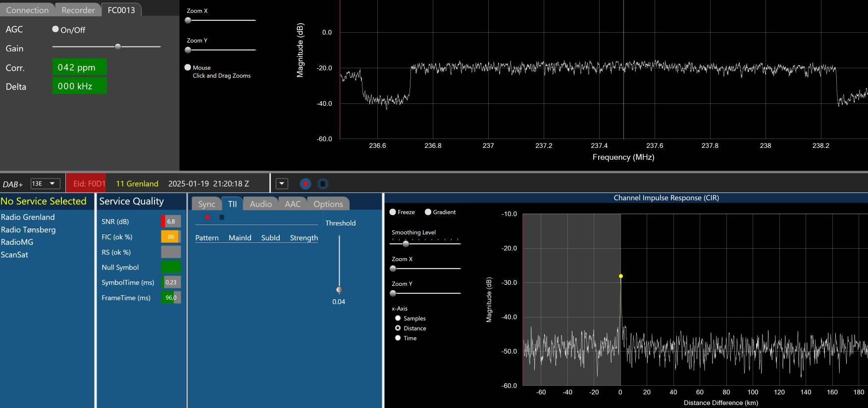The image size is (868, 408).
Task: Open the 13E channel dropdown
Action: tap(45, 183)
